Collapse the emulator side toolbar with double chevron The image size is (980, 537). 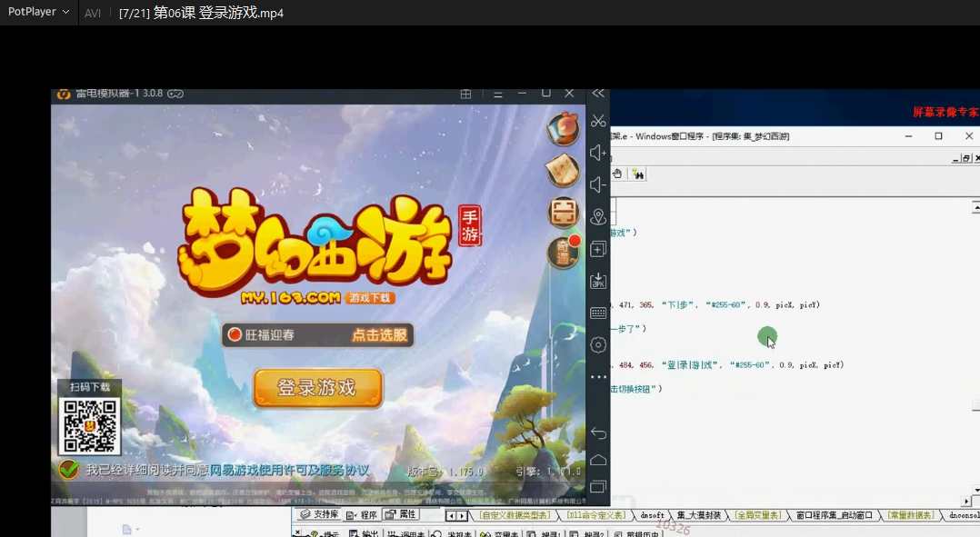598,94
